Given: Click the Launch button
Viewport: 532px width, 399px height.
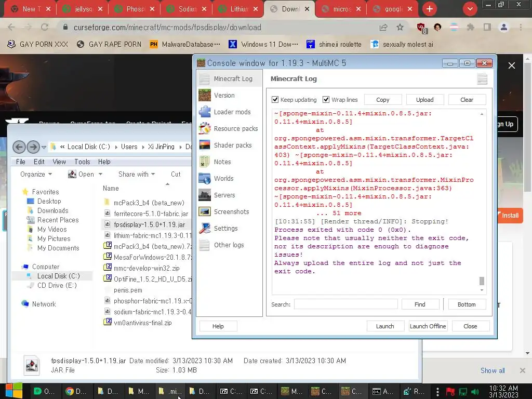Looking at the screenshot, I should pos(385,326).
